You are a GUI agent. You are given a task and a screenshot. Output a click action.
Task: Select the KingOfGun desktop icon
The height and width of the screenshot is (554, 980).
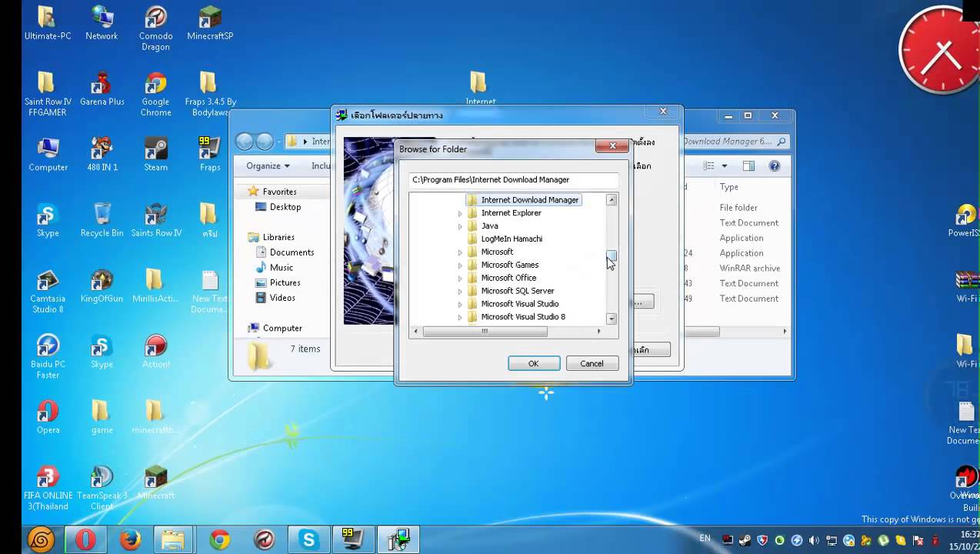tap(102, 286)
